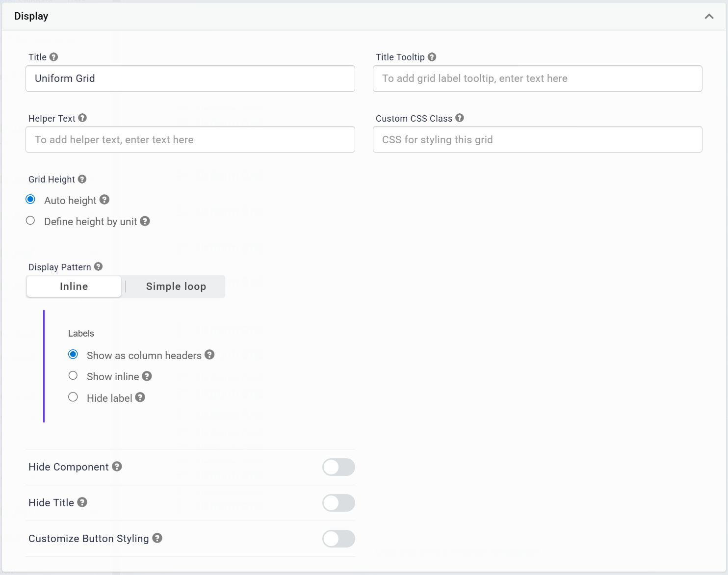The height and width of the screenshot is (575, 728).
Task: Switch to Simple loop display pattern
Action: [x=176, y=287]
